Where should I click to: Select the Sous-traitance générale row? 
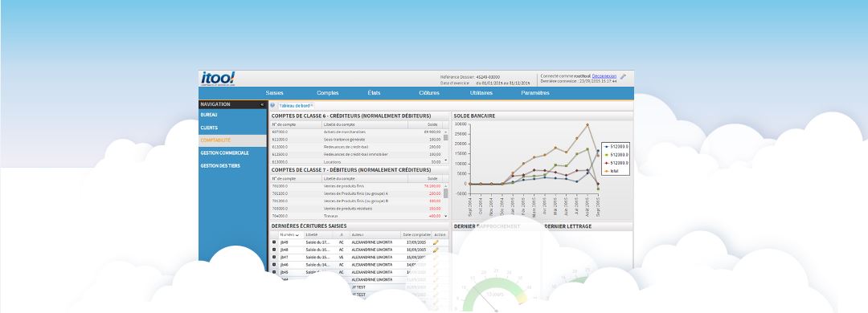point(357,140)
